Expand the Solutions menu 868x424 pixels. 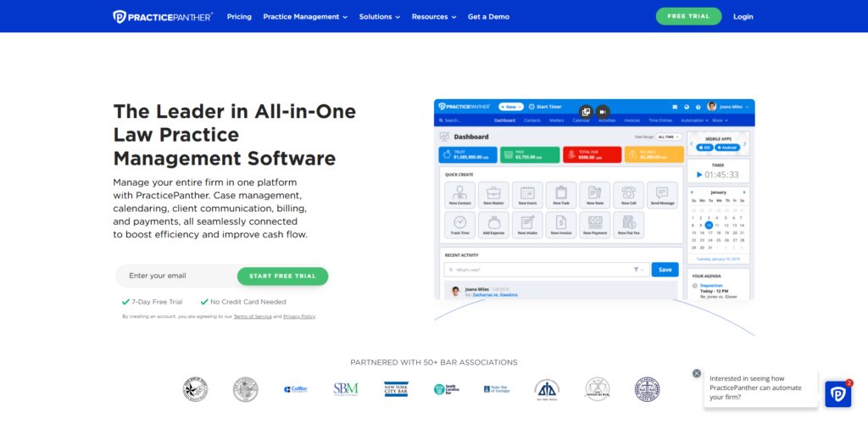379,17
